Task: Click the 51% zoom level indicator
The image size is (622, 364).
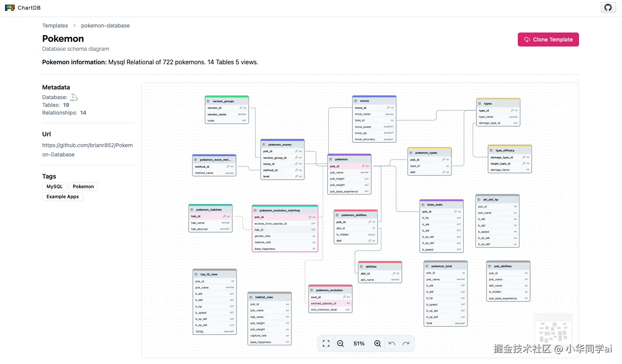Action: (359, 343)
